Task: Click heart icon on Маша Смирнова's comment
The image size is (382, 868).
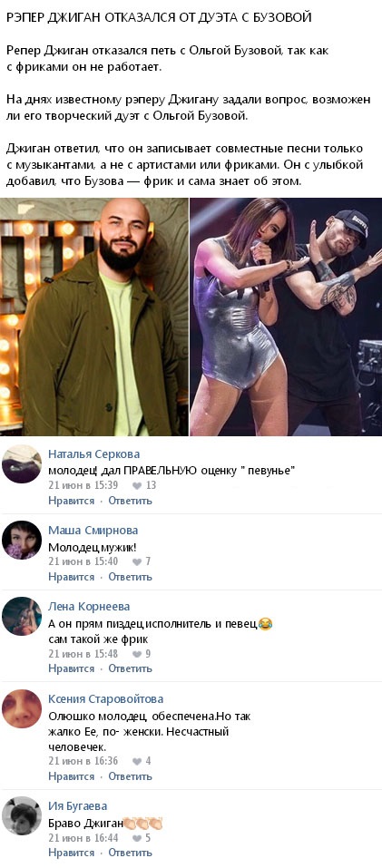Action: tap(137, 561)
